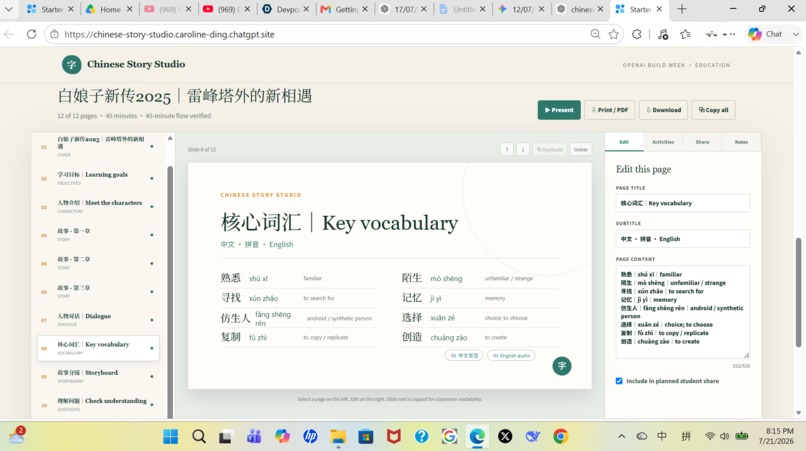The height and width of the screenshot is (451, 806).
Task: Select slide 04 story chapter one
Action: (98, 235)
